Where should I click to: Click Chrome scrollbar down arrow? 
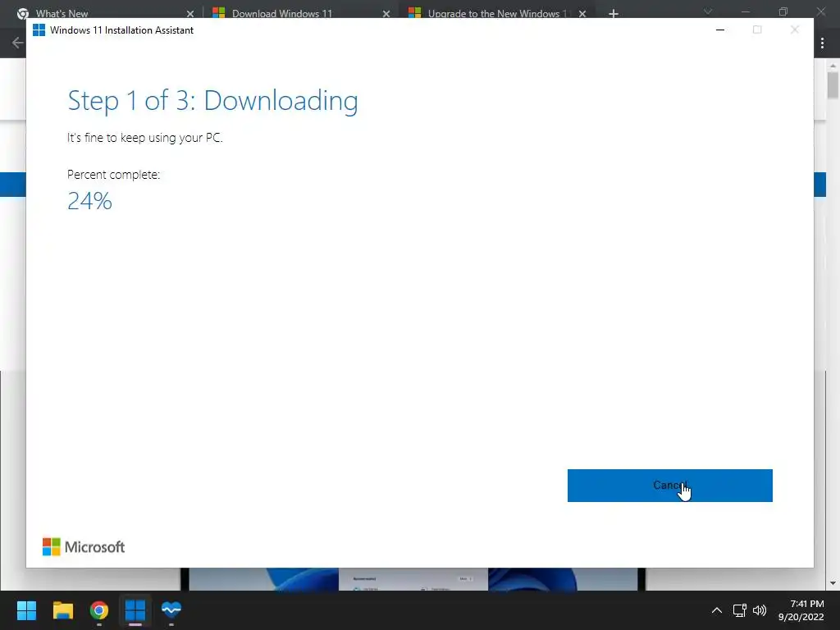833,583
